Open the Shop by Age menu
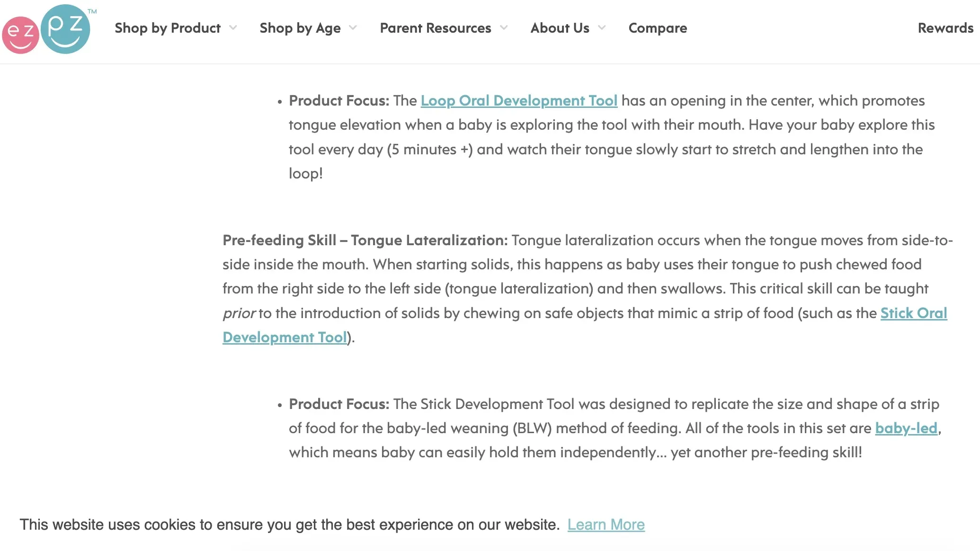 300,28
